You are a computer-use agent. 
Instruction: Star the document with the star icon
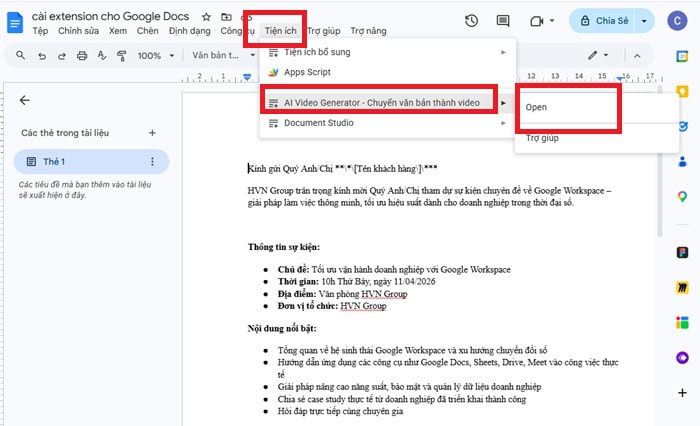pos(206,17)
